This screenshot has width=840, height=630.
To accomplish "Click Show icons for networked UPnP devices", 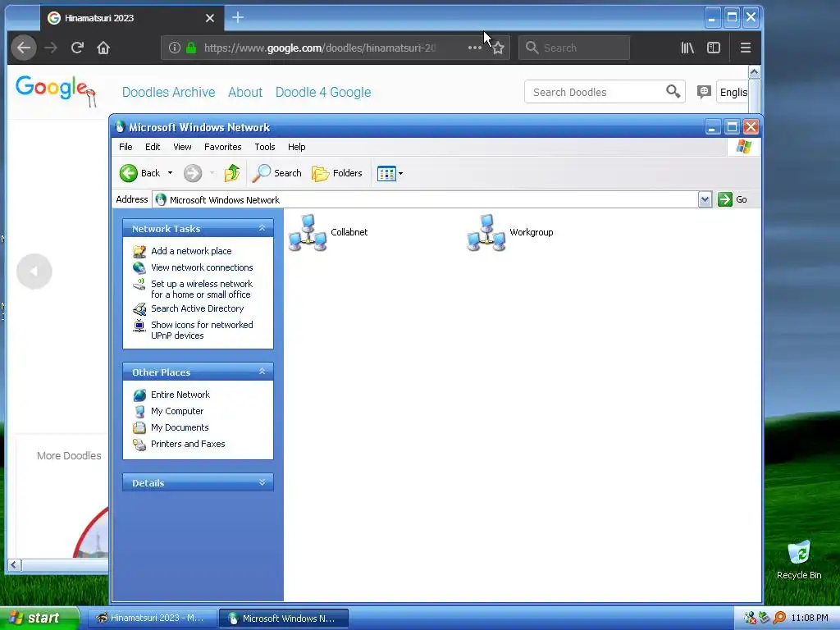I will [202, 330].
